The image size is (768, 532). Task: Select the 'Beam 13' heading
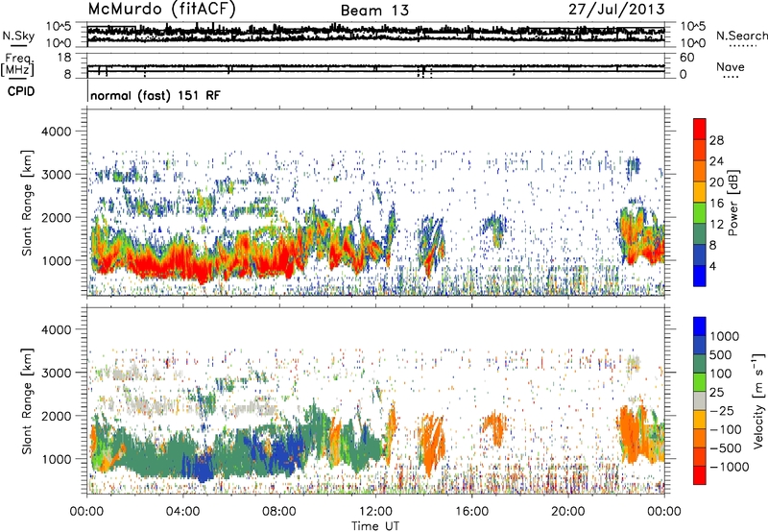374,11
